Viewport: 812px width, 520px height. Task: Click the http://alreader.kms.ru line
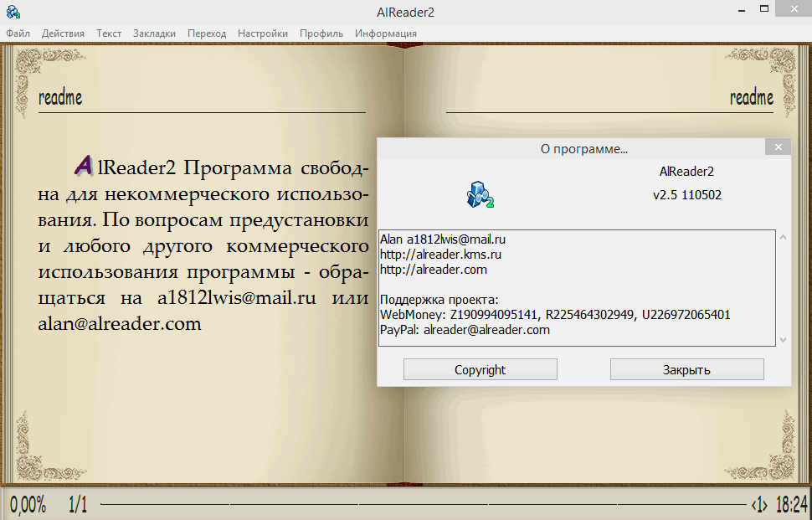point(440,255)
